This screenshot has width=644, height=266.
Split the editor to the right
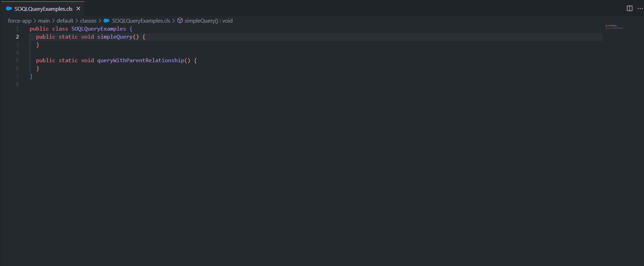[629, 8]
